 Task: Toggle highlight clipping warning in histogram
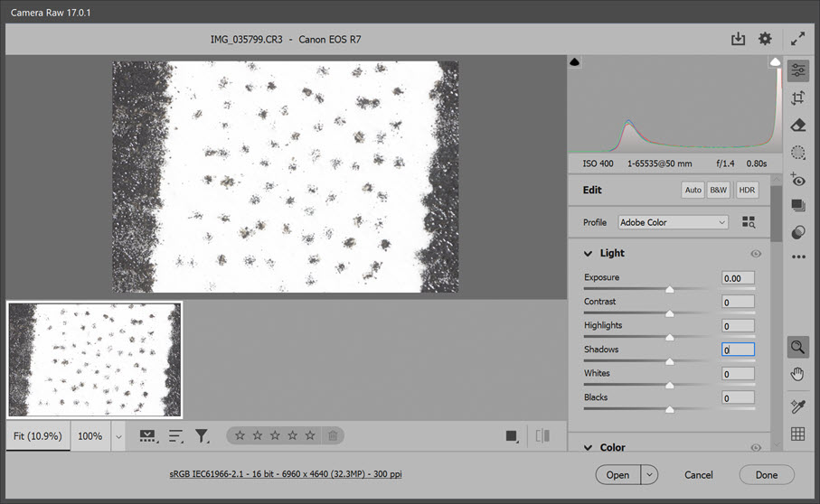[775, 62]
